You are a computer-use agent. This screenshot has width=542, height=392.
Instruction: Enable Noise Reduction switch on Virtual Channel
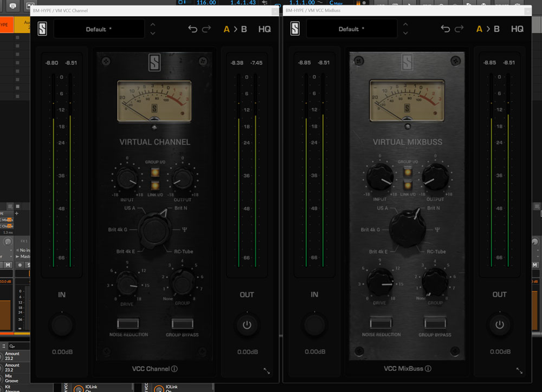tap(128, 324)
